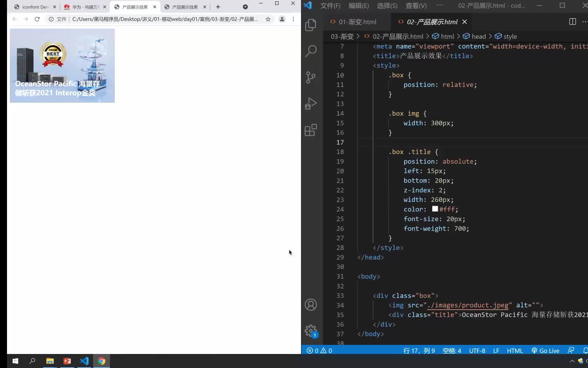The image size is (588, 368).
Task: Click the LF end-of-line indicator
Action: (x=496, y=350)
